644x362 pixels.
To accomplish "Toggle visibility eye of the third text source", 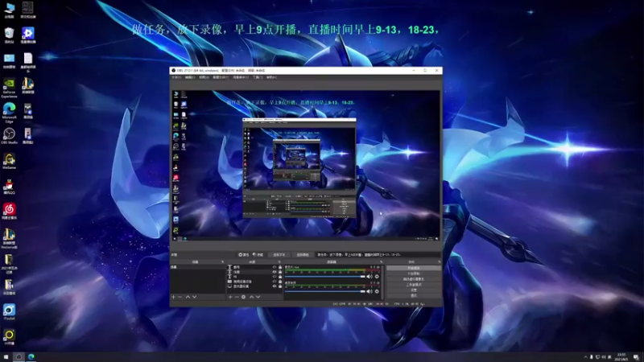I will (x=275, y=277).
